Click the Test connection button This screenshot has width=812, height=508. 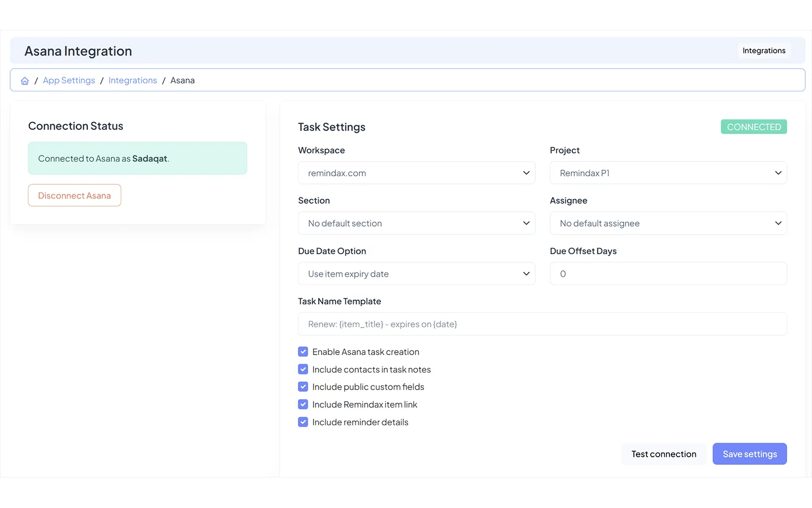[x=664, y=454]
